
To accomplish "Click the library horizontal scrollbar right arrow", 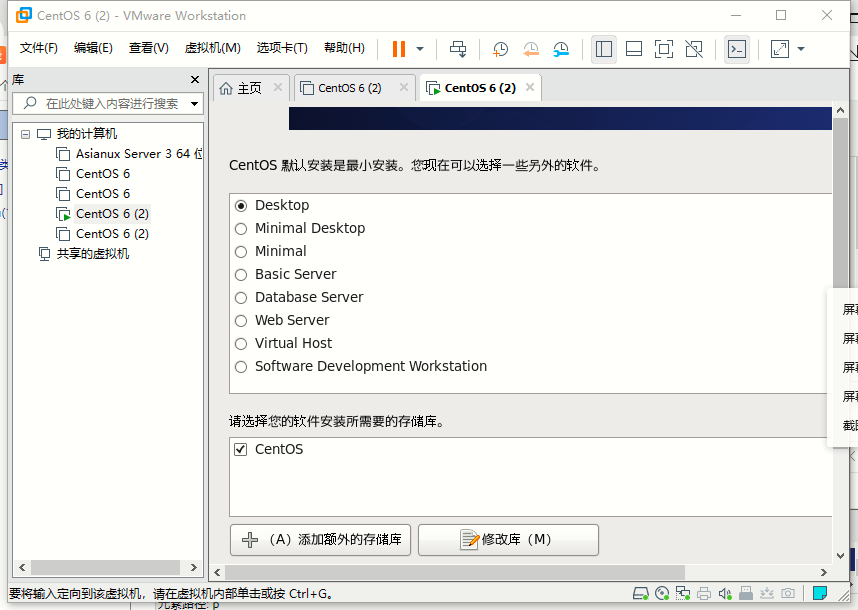I will click(193, 567).
